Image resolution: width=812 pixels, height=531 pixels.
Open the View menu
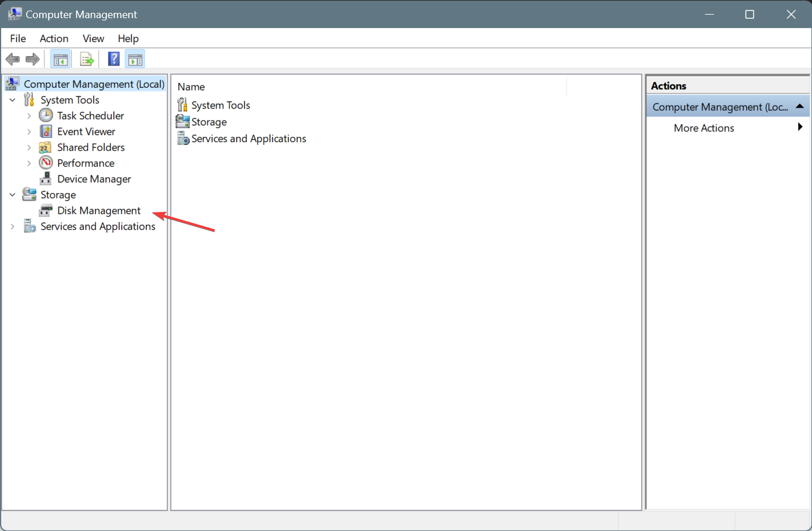[x=93, y=38]
